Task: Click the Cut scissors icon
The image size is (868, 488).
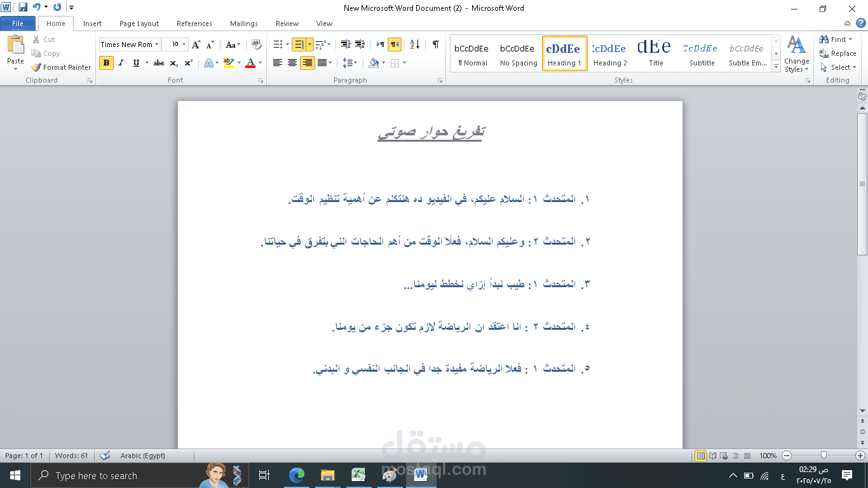Action: 36,39
